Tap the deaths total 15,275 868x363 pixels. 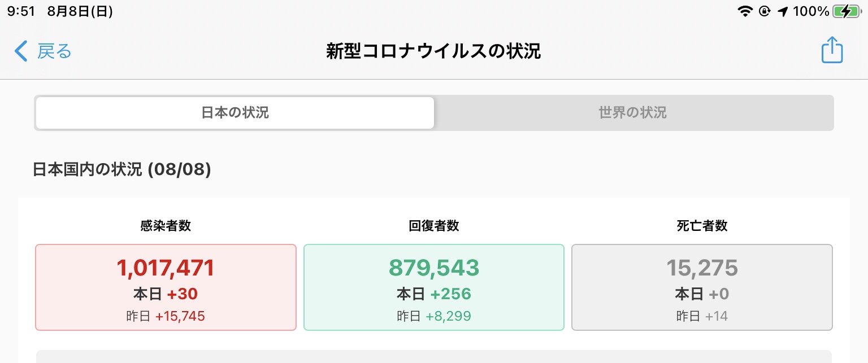coord(702,268)
